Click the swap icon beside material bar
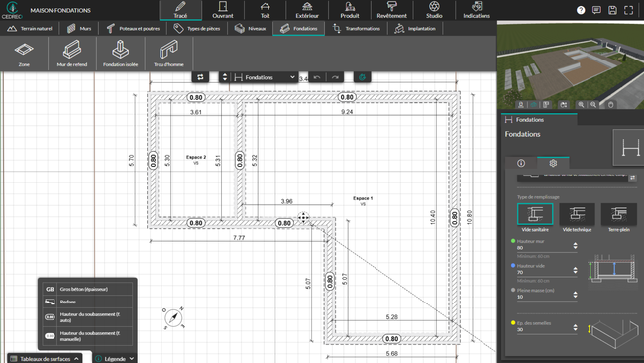Image resolution: width=644 pixels, height=363 pixels. pos(632,178)
